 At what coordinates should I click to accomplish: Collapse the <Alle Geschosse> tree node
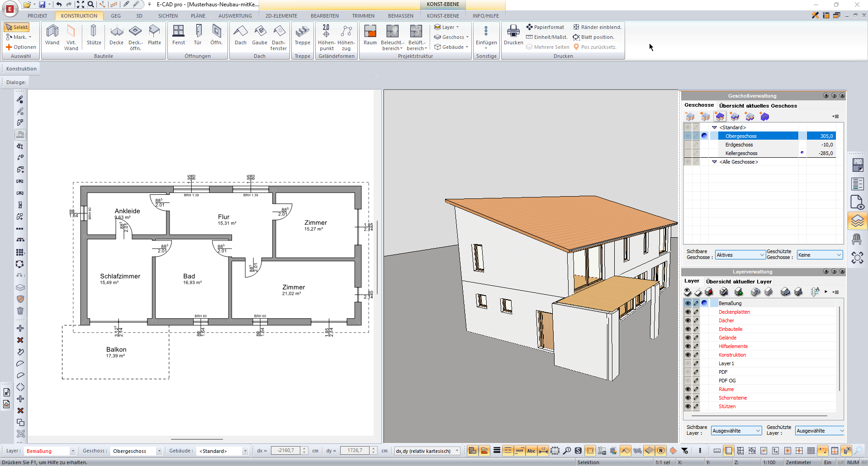715,162
